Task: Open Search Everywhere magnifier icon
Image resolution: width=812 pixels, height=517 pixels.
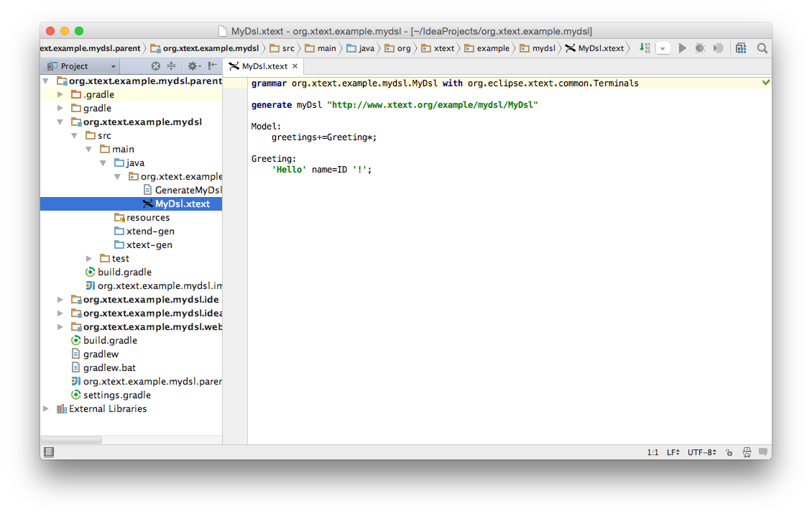Action: coord(762,48)
